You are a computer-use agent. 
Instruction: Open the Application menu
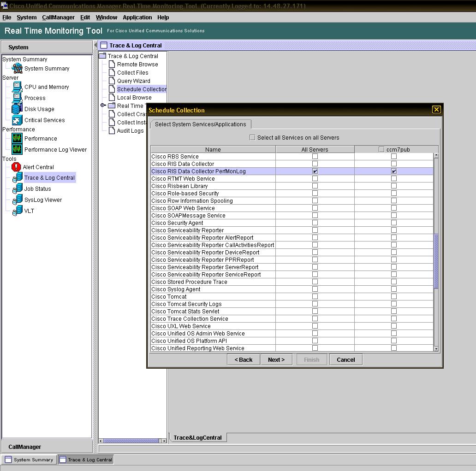(x=137, y=18)
